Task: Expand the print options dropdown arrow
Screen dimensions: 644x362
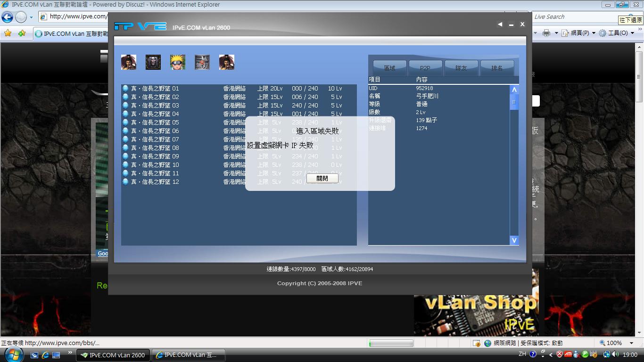Action: 556,33
